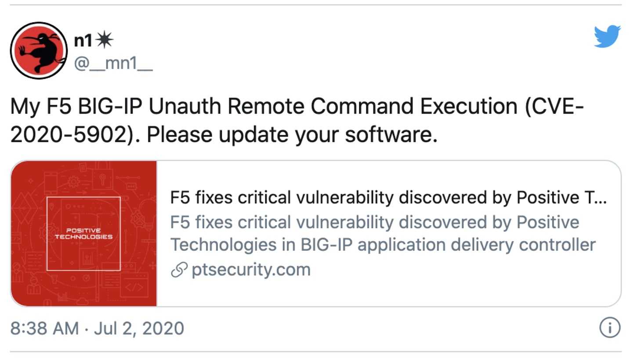Screen dimensions: 637x364
Task: Click the bold link card headline
Action: pos(388,198)
